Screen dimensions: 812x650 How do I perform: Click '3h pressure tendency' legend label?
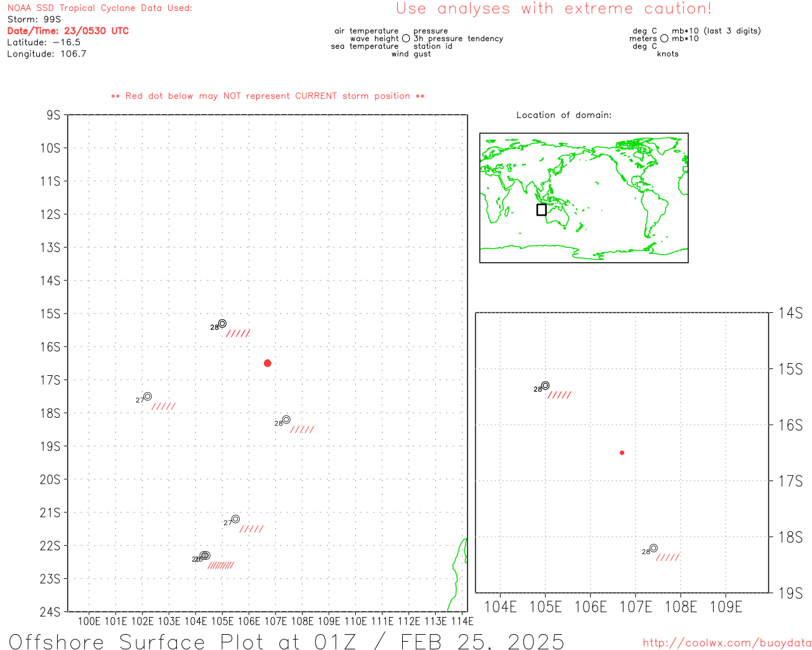tap(459, 39)
